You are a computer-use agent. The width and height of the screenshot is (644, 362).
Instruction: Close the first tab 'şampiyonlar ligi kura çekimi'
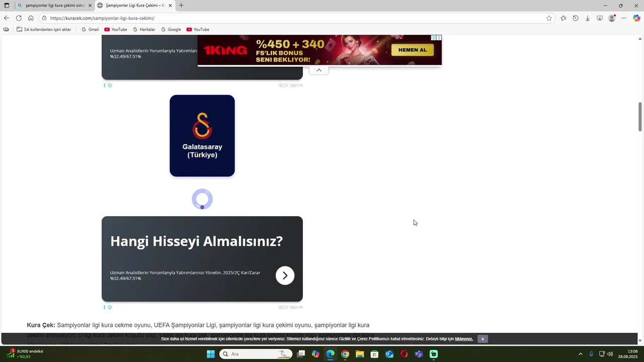tap(90, 6)
